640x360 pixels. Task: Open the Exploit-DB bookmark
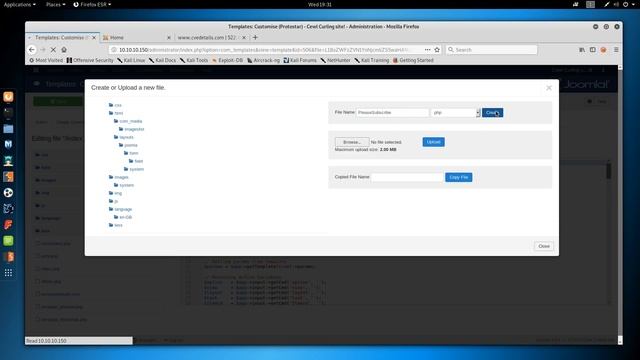227,60
